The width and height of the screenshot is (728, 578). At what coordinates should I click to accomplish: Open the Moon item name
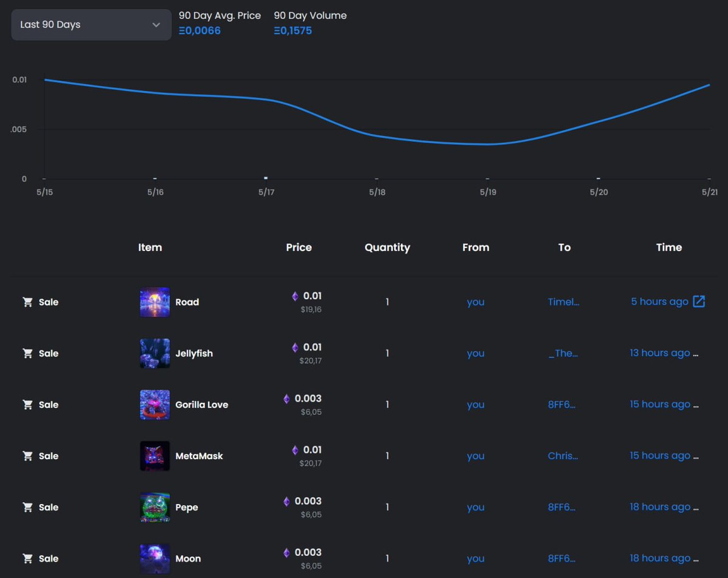point(188,559)
